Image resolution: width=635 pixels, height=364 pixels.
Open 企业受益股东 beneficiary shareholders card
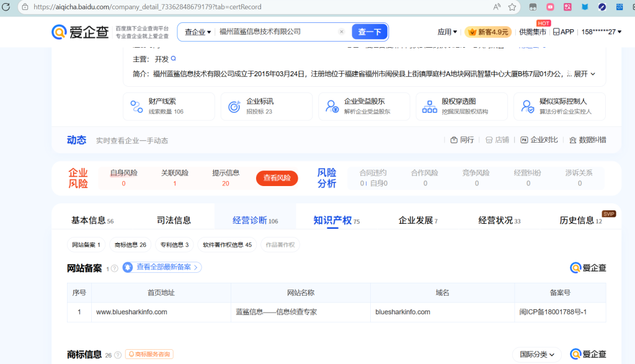364,106
